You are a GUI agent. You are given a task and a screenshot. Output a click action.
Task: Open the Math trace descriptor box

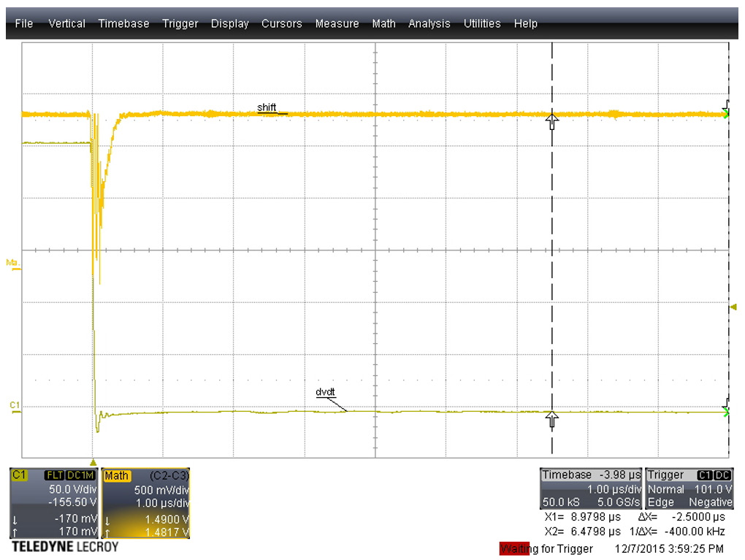point(146,503)
